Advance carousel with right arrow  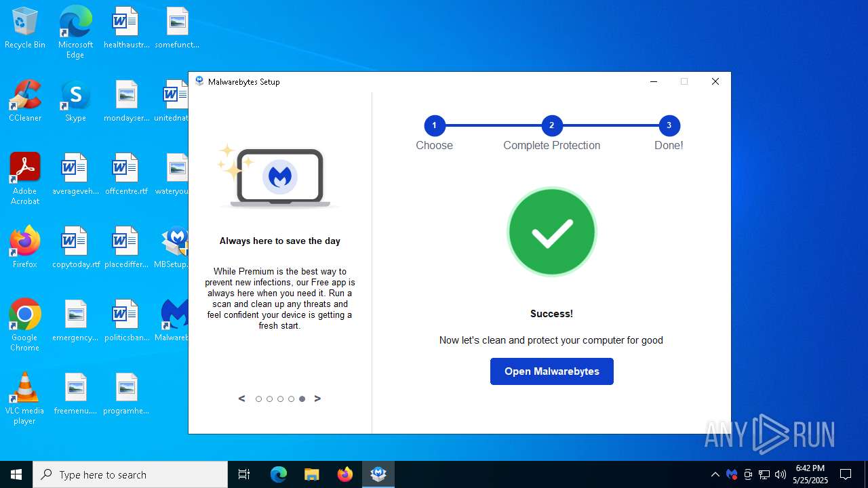click(317, 399)
